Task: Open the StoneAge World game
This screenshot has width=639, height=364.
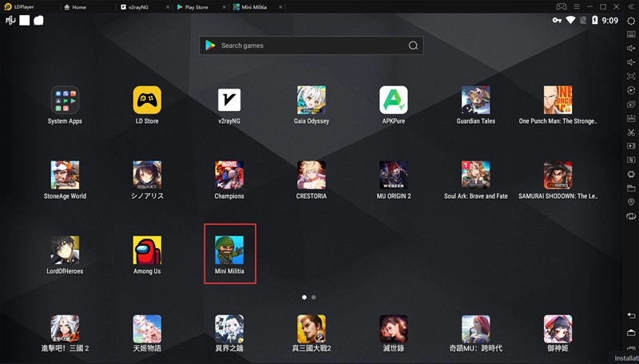Action: [65, 176]
